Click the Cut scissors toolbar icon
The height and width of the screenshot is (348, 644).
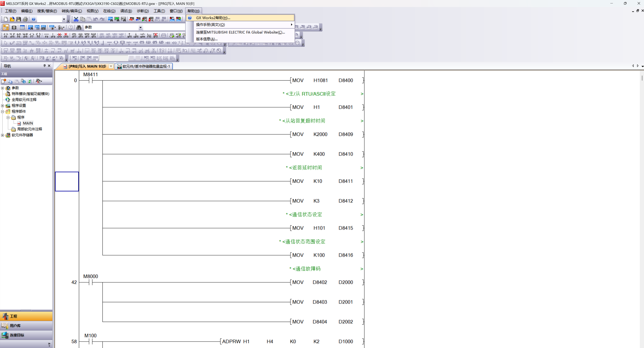(76, 19)
